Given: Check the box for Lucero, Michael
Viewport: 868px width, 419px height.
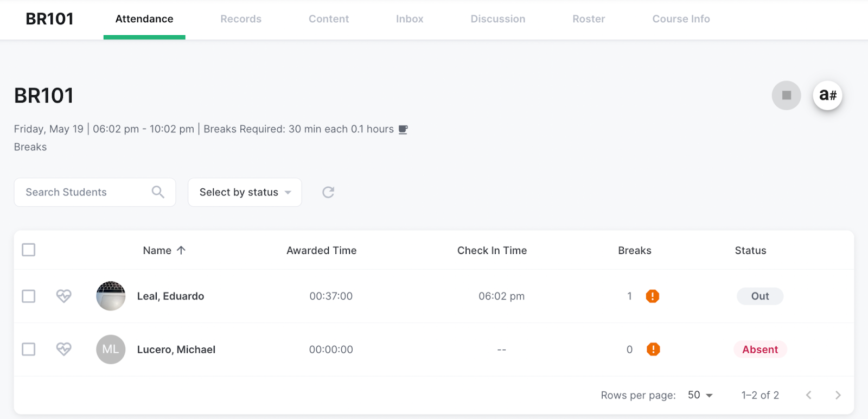Looking at the screenshot, I should coord(29,349).
